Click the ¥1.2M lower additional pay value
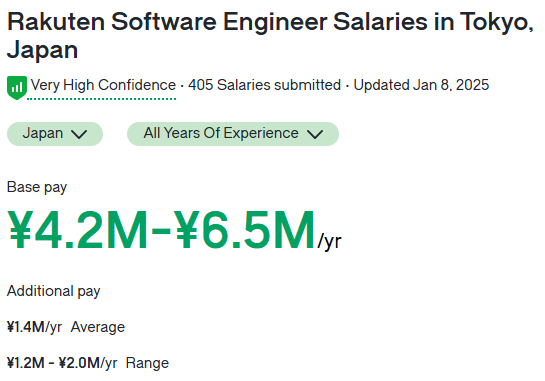This screenshot has height=381, width=545. click(26, 363)
